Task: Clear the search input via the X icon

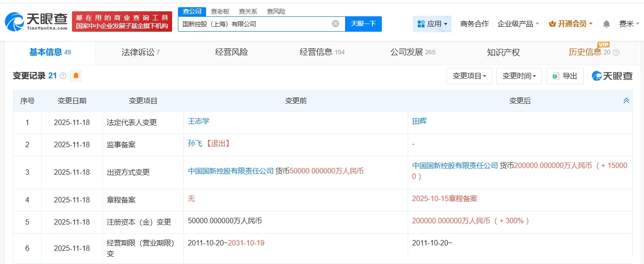Action: (x=335, y=24)
